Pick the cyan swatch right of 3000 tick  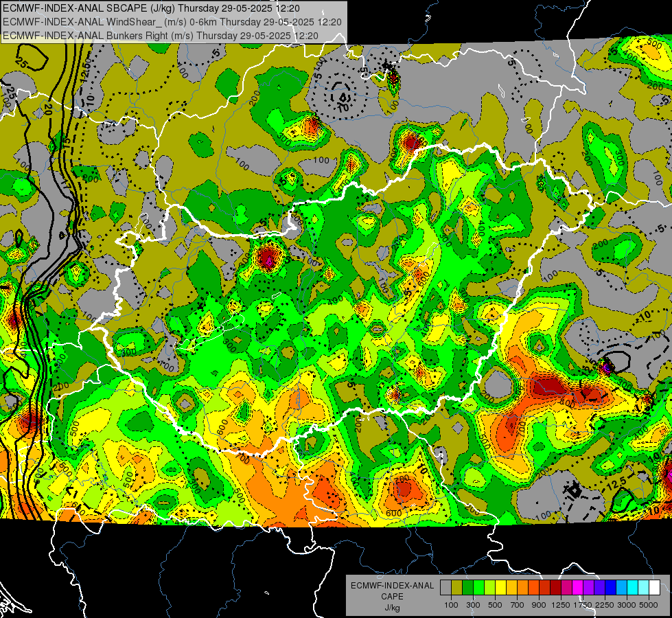pos(633,588)
